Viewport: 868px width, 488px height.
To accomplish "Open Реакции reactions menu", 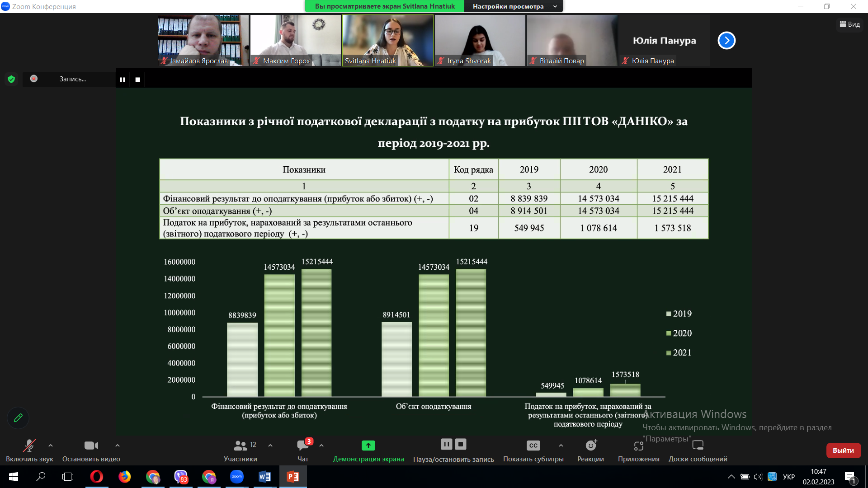I will pyautogui.click(x=590, y=450).
